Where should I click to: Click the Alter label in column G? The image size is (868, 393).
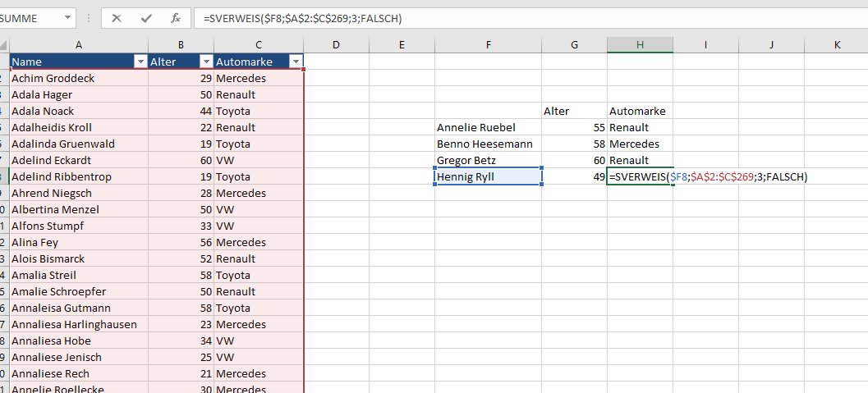(x=574, y=111)
